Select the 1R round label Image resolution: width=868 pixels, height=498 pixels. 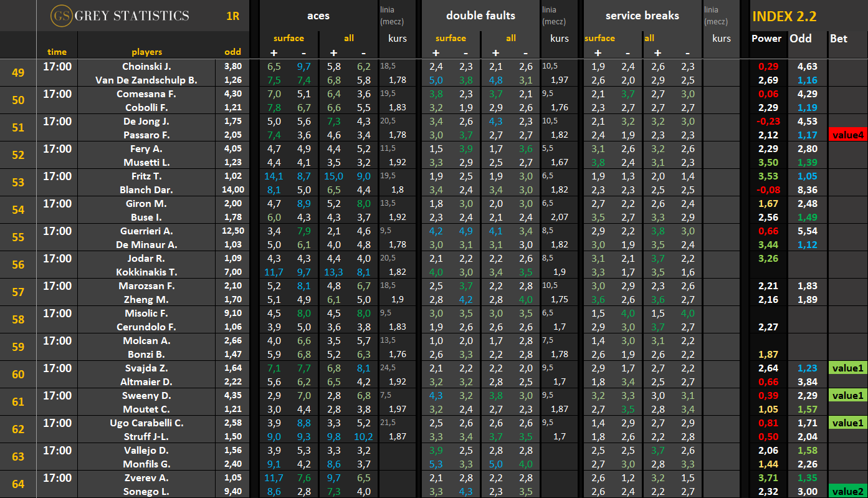click(x=232, y=16)
